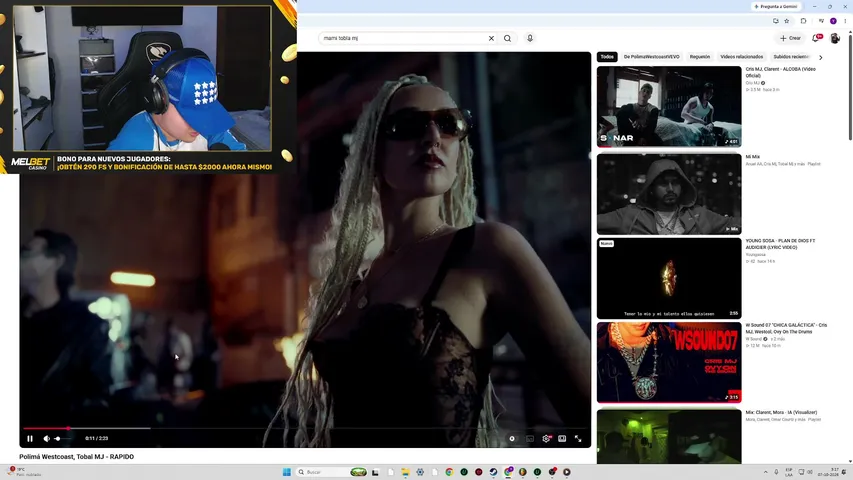
Task: Open the Chrome profile avatar
Action: [833, 21]
